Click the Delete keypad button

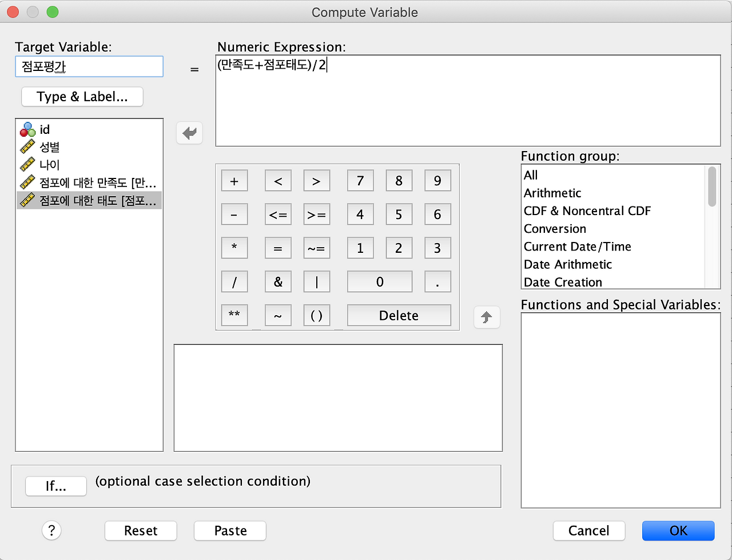399,315
